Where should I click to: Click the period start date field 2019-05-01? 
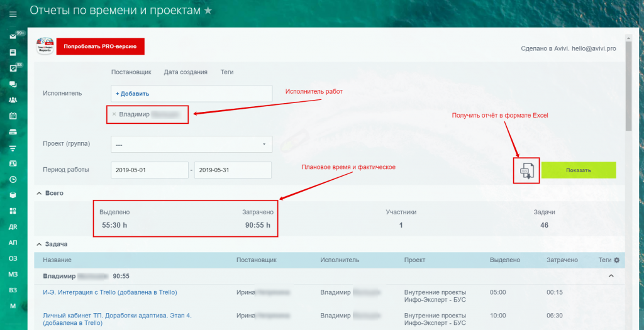click(x=150, y=170)
